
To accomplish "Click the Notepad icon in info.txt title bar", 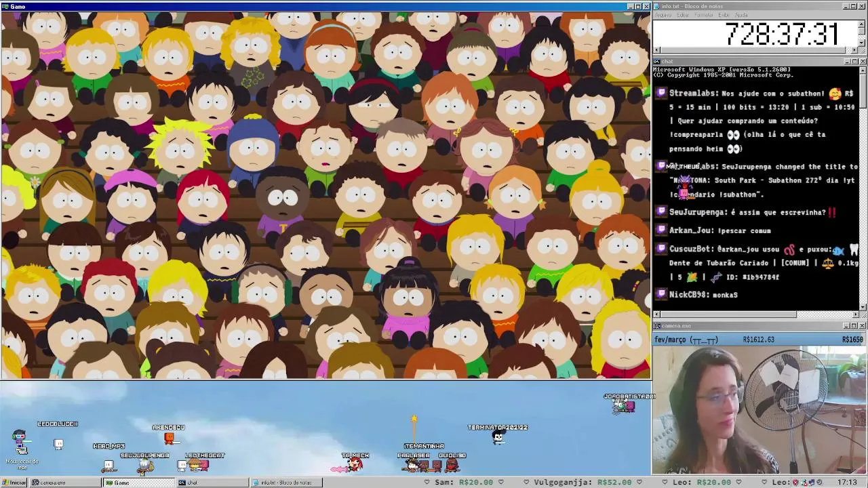I will [656, 6].
